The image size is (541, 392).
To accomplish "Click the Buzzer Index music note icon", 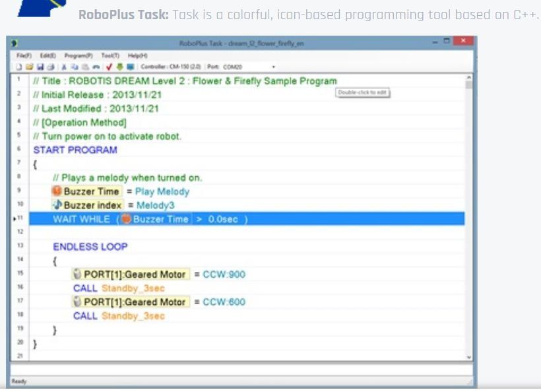I will pos(57,205).
